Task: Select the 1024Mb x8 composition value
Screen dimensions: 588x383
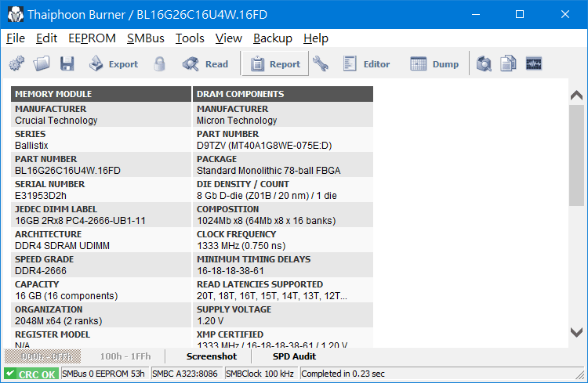Action: (x=267, y=221)
